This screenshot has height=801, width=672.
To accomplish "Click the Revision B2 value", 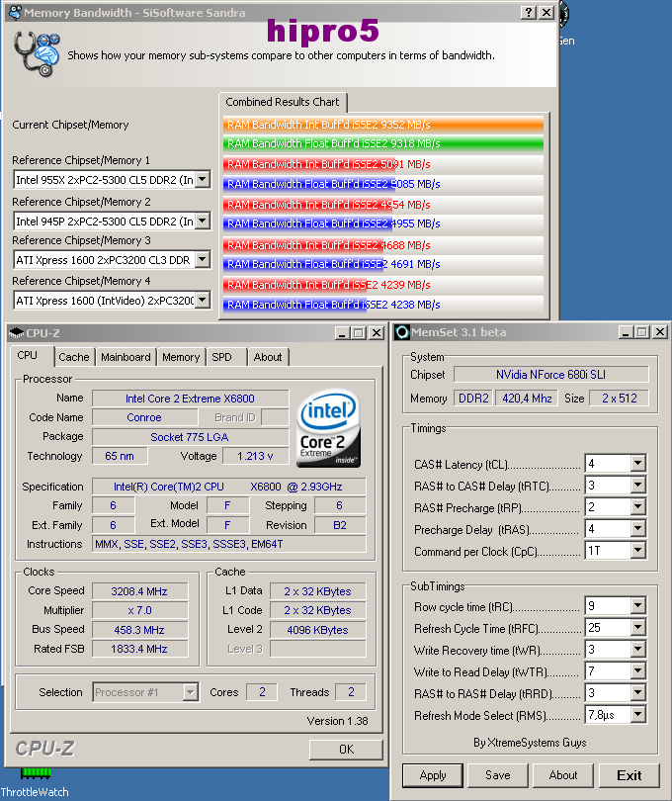I will (x=340, y=525).
